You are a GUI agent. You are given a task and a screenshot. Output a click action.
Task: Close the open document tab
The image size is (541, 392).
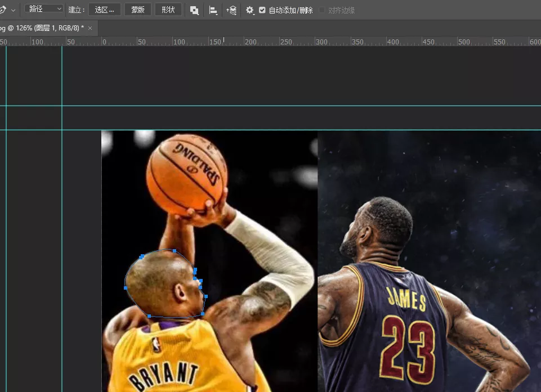click(91, 28)
